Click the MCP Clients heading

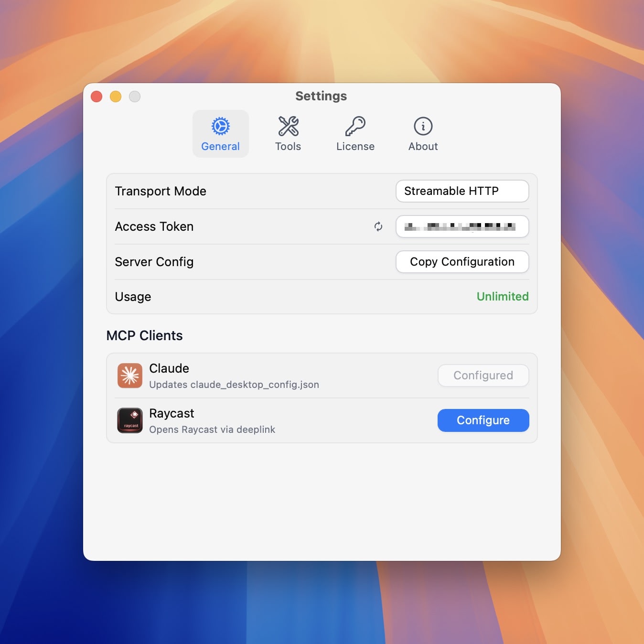click(x=145, y=335)
